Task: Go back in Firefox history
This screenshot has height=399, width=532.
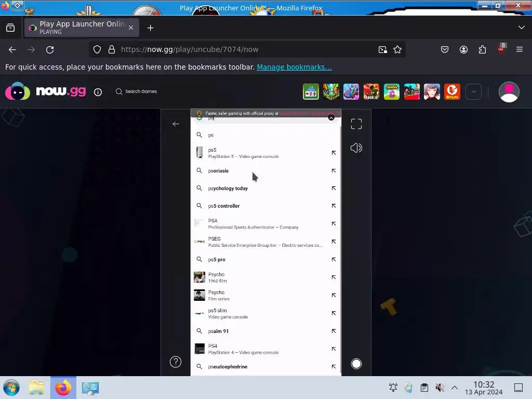Action: pyautogui.click(x=12, y=49)
